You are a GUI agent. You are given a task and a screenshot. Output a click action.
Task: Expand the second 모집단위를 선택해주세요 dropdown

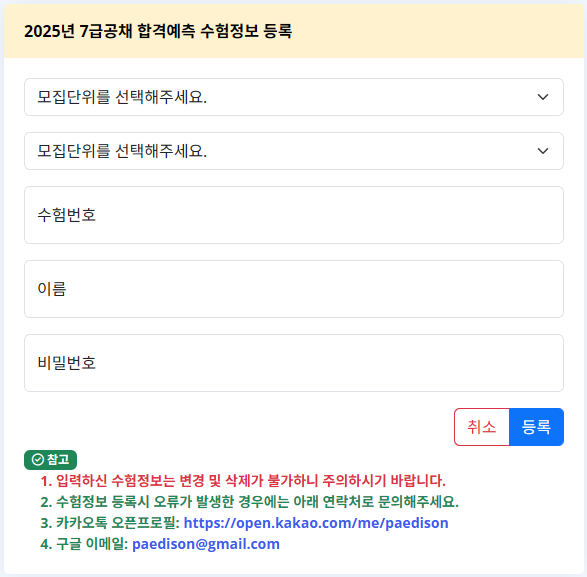(x=294, y=151)
